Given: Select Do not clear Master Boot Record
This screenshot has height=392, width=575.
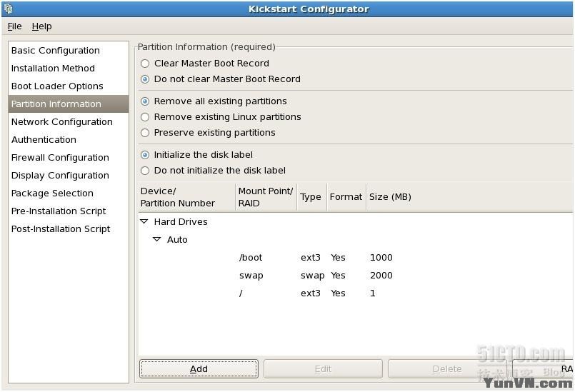Looking at the screenshot, I should pyautogui.click(x=146, y=79).
